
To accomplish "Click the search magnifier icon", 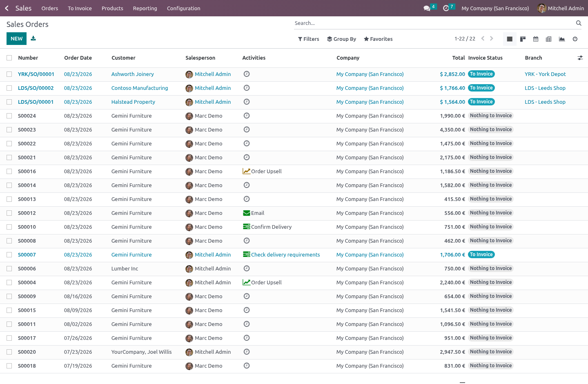I will tap(579, 23).
